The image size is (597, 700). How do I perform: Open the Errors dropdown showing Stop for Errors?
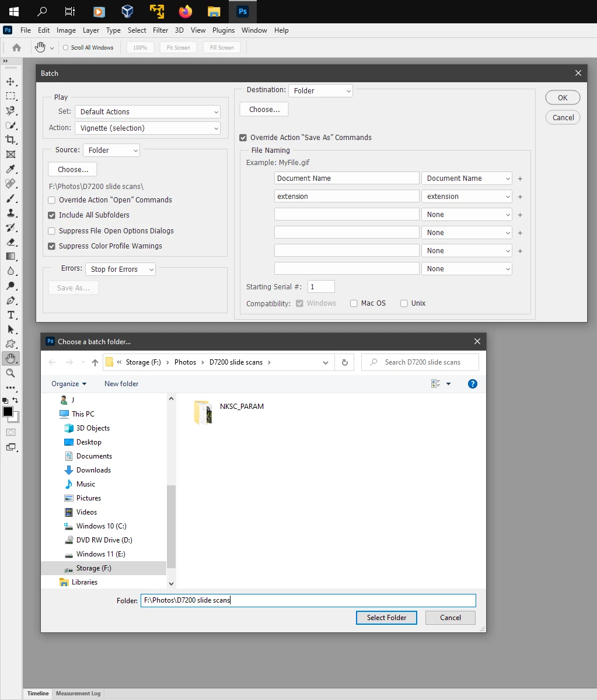point(121,269)
